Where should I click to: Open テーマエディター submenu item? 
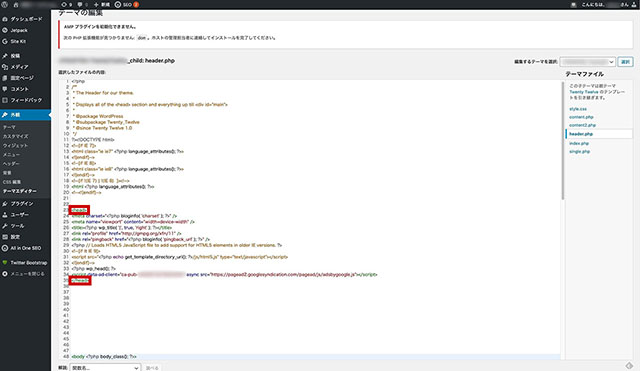(x=20, y=191)
